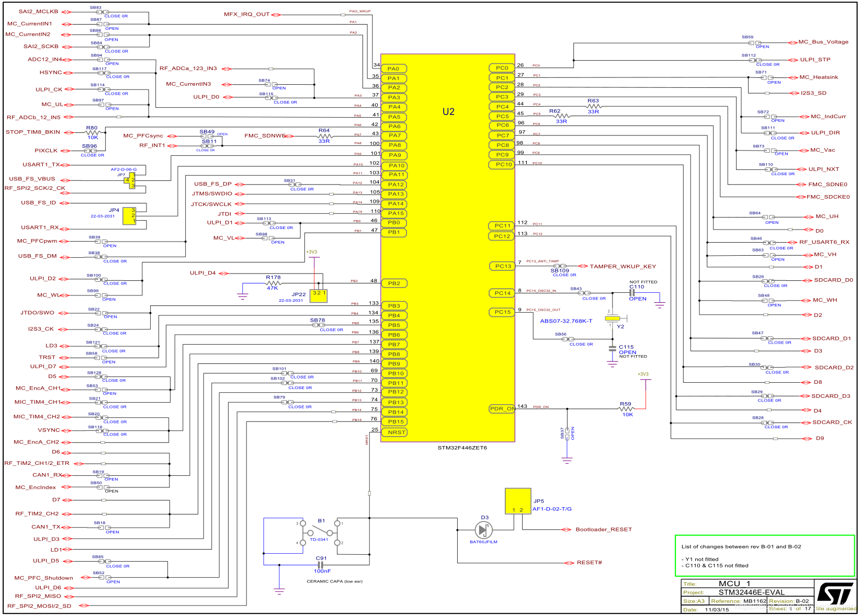Screen dimensions: 860x616
Task: Select the JP4 jumper block
Action: [131, 216]
